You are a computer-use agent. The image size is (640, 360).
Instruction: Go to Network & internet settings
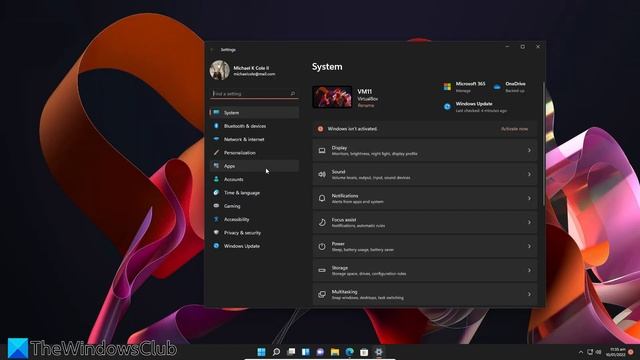click(x=254, y=139)
